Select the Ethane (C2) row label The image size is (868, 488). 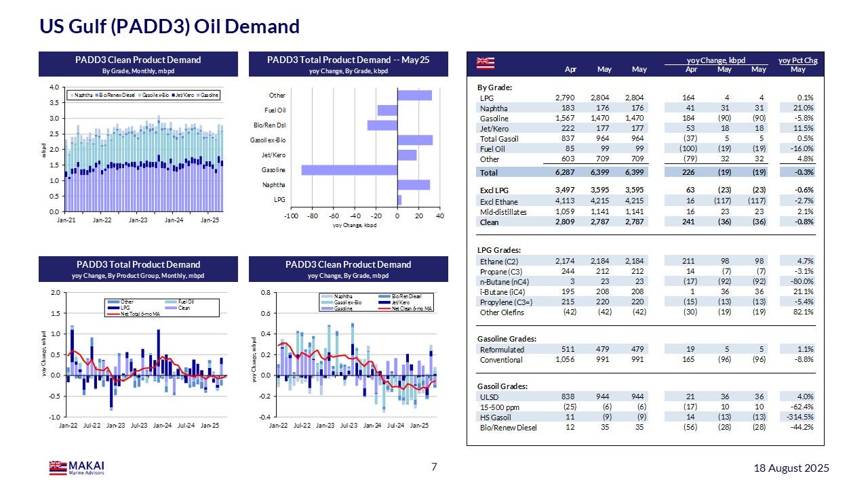coord(500,261)
